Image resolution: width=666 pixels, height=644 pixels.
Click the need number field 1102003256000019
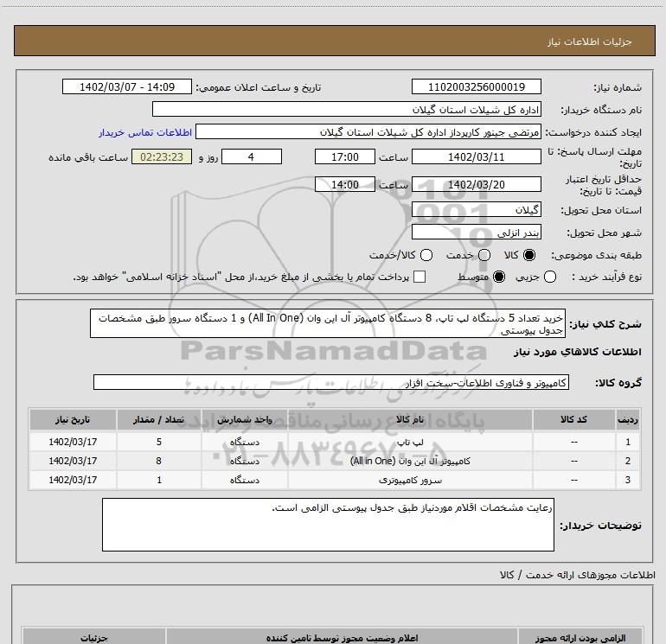[476, 86]
